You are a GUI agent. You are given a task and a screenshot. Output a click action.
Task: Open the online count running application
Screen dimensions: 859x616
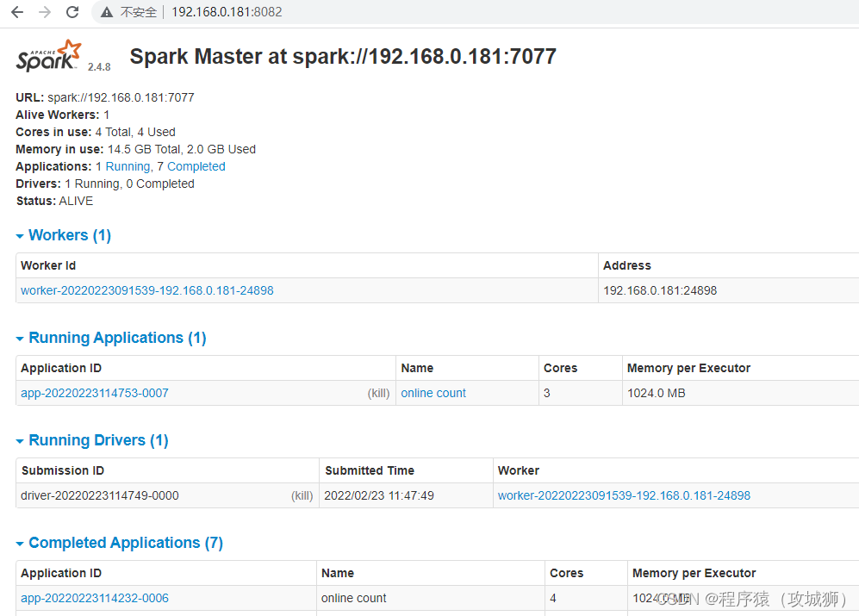(433, 393)
